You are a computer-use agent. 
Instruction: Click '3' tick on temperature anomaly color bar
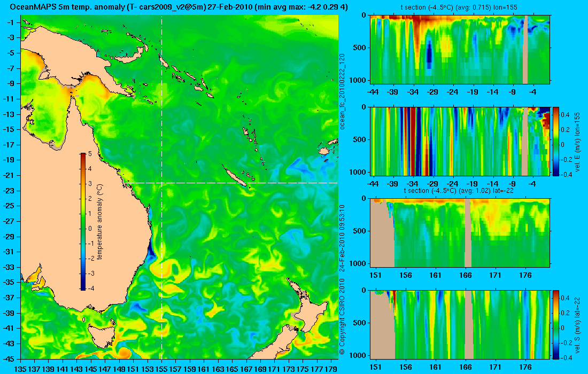[x=90, y=184]
